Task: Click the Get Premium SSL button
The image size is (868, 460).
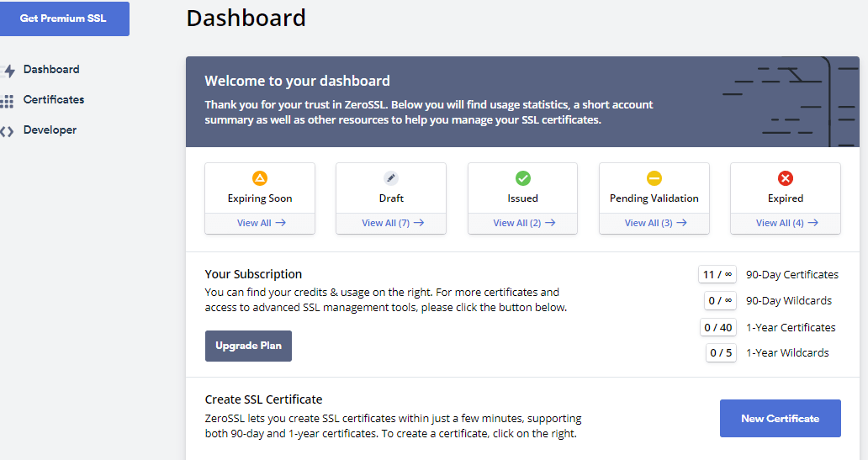Action: pyautogui.click(x=64, y=19)
